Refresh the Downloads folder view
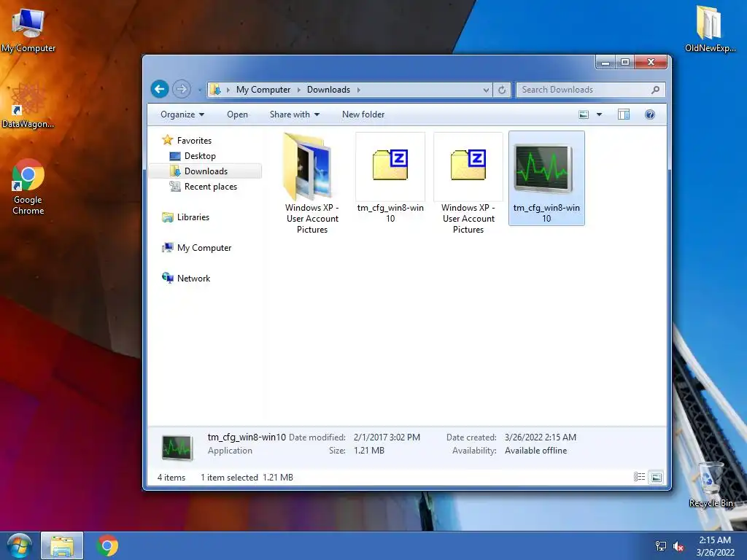747x560 pixels. coord(502,90)
